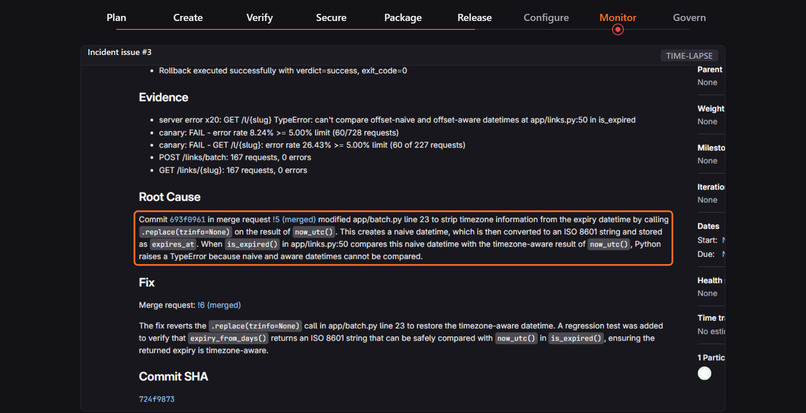Click 'GET /links/{slug}: 167 requests' line
The image size is (806, 413).
(x=233, y=170)
